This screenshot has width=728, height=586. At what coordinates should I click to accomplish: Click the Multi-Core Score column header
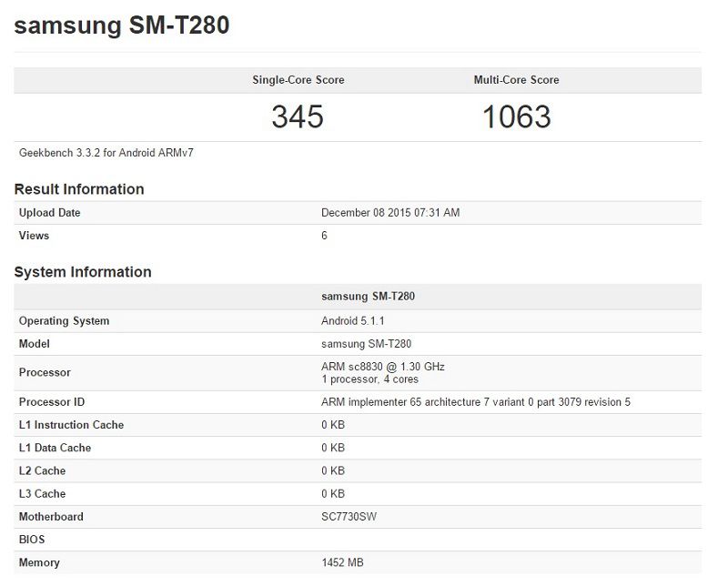(516, 80)
